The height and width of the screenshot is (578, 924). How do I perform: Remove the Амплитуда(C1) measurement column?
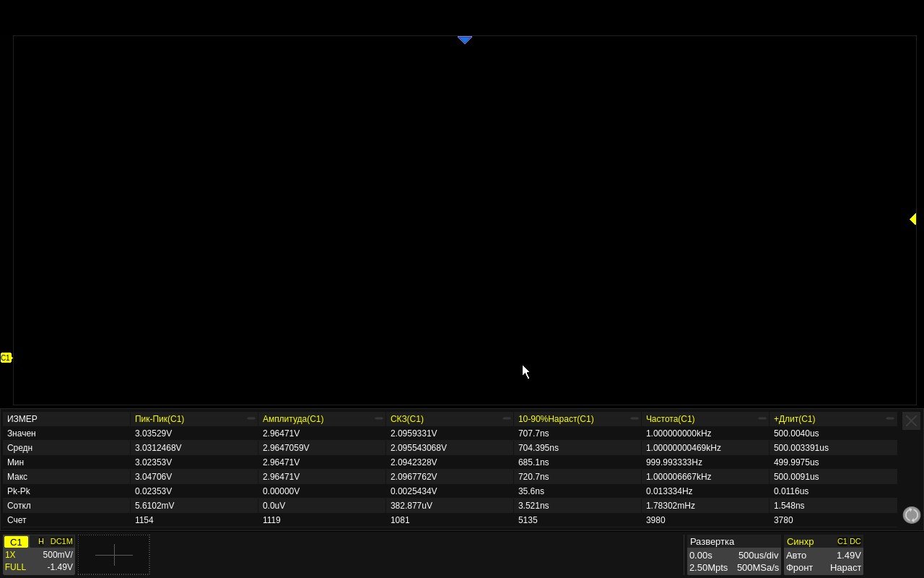click(379, 418)
